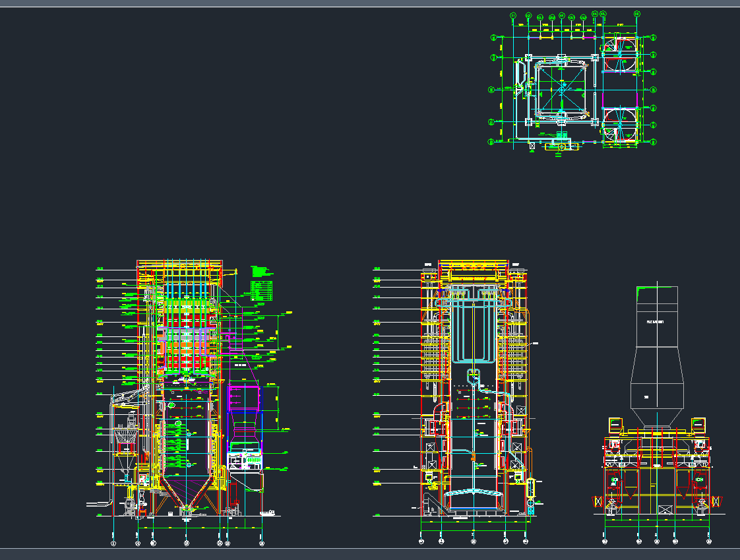Select the green corner at chimney top
740x560 pixels.
pyautogui.click(x=640, y=293)
